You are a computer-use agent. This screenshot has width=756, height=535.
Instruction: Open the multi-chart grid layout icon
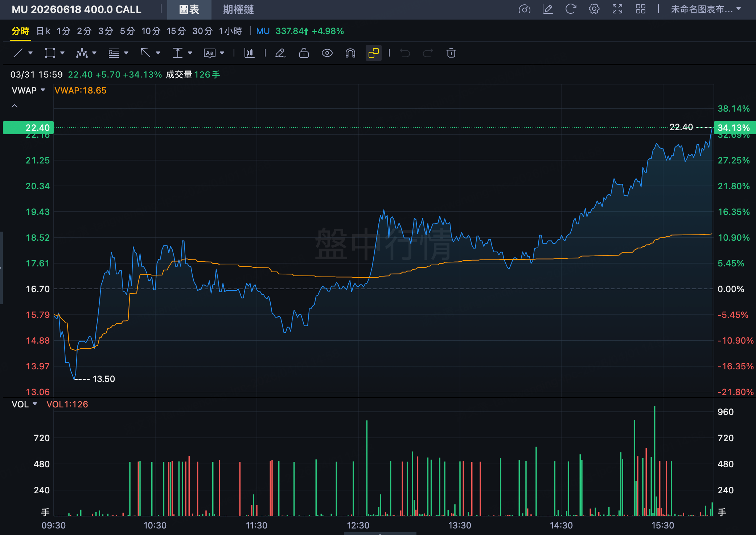pos(640,9)
